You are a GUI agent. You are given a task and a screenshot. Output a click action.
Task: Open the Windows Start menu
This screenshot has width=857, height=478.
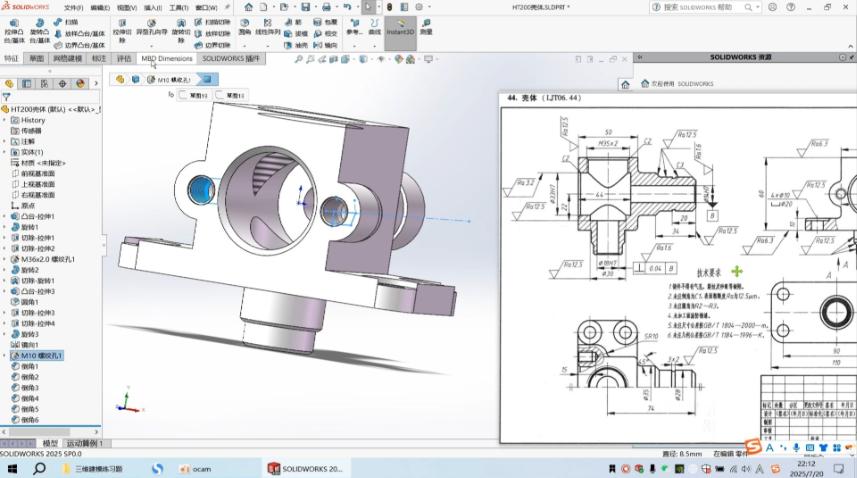[12, 469]
